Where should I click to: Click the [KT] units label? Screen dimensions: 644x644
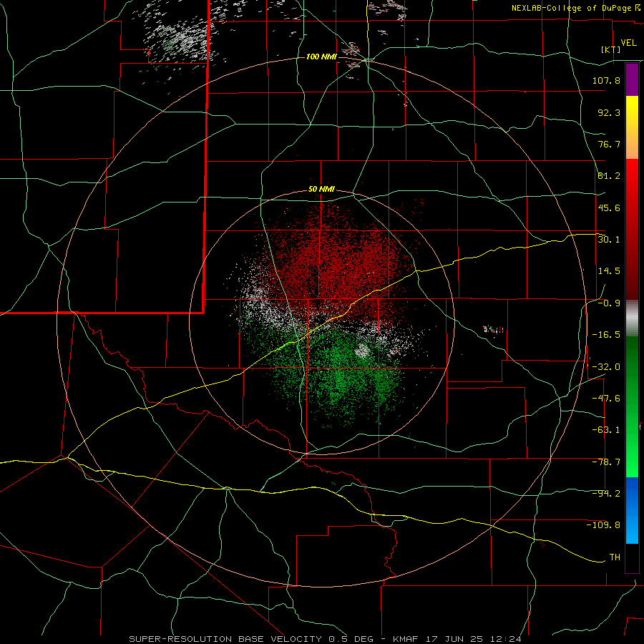click(611, 49)
